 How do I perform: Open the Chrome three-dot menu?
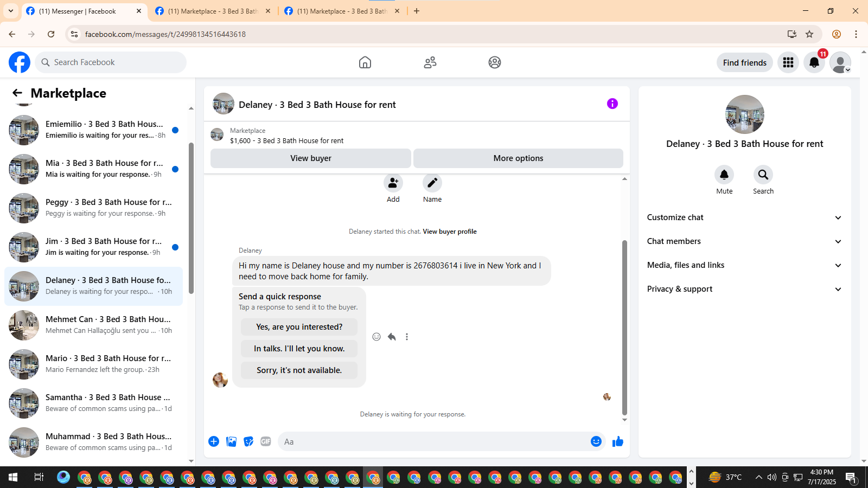[856, 34]
